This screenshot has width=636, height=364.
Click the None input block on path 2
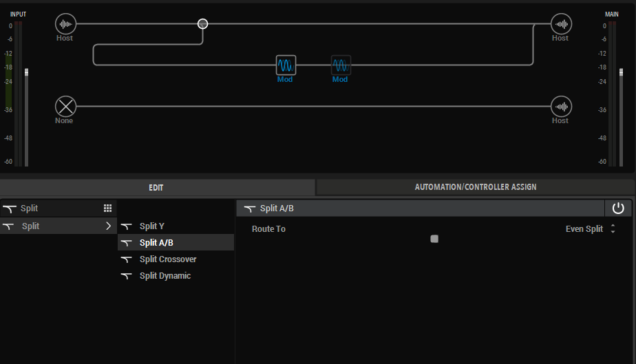[x=65, y=107]
